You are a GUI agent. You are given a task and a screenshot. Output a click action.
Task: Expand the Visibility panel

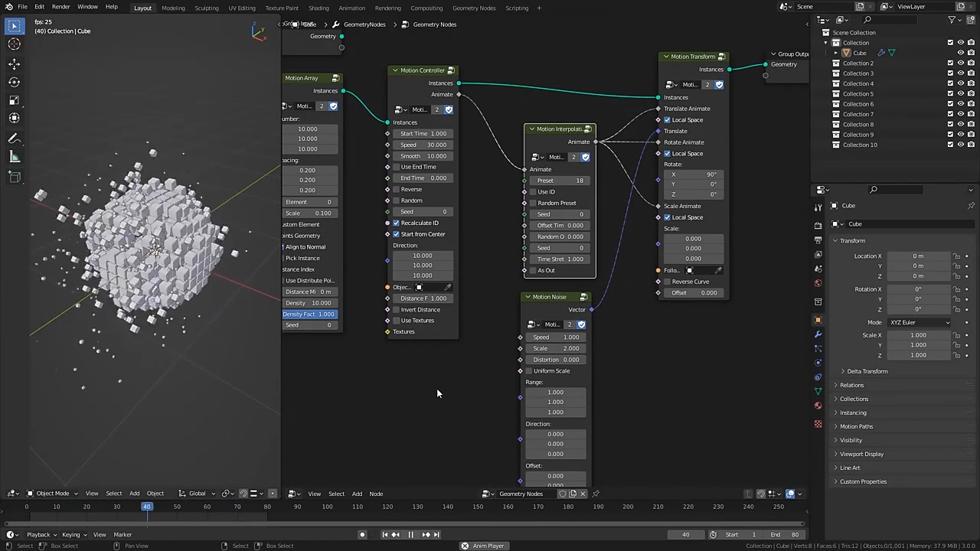[851, 441]
